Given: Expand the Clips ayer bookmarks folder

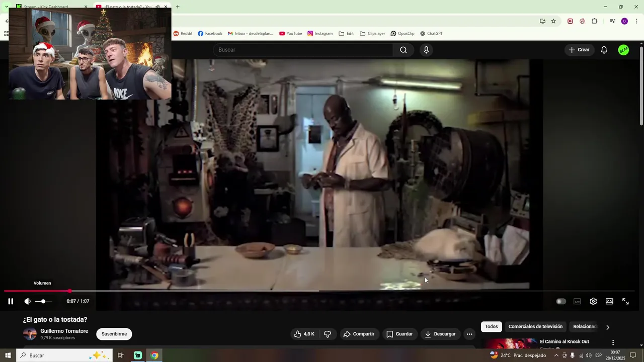Looking at the screenshot, I should click(372, 34).
